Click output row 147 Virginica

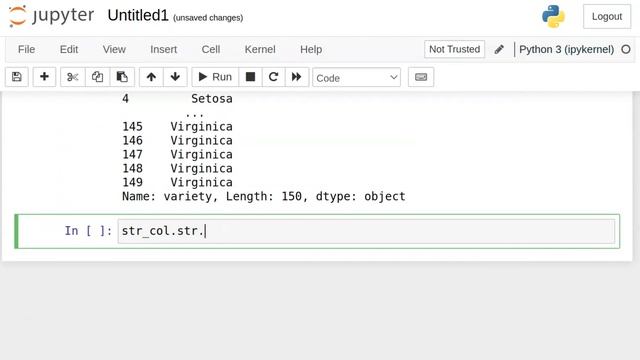pyautogui.click(x=177, y=154)
